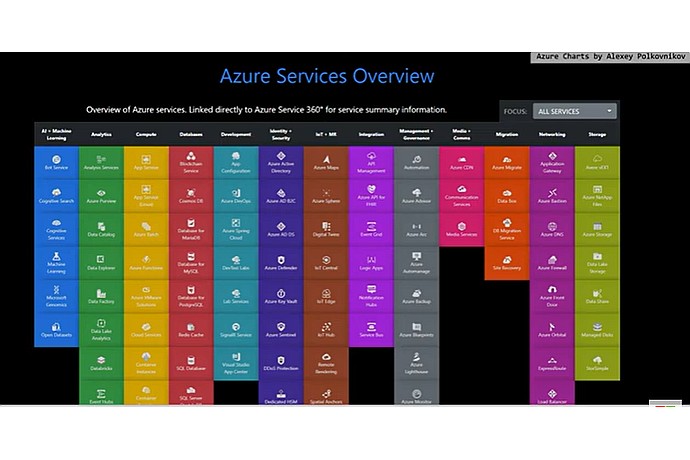The width and height of the screenshot is (690, 460).
Task: Click the Data Box tile
Action: [506, 196]
